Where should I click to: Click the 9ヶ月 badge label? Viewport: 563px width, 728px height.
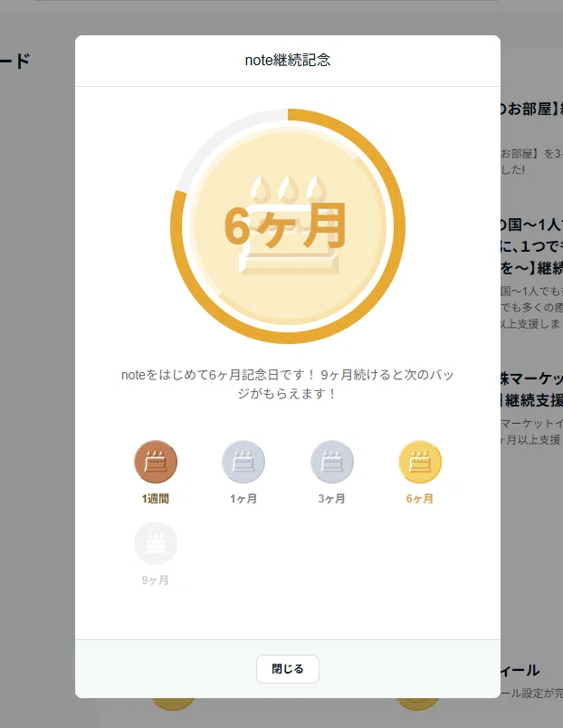pos(156,580)
